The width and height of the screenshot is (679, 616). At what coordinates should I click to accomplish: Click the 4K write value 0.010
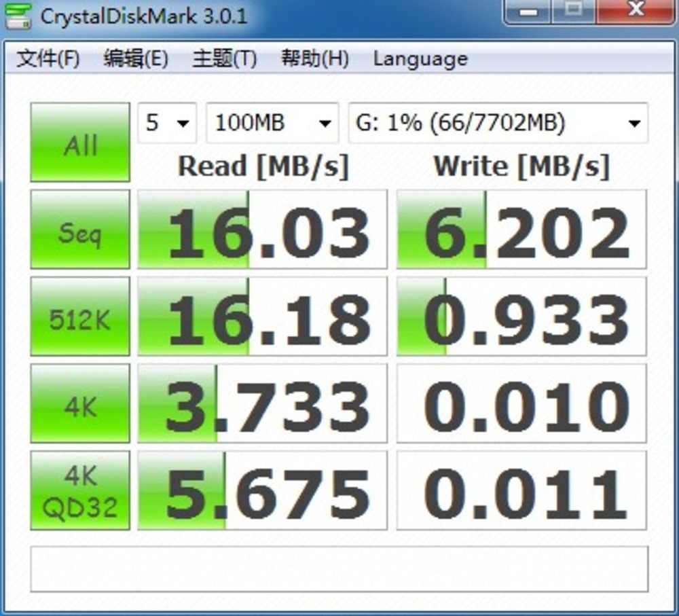point(521,403)
